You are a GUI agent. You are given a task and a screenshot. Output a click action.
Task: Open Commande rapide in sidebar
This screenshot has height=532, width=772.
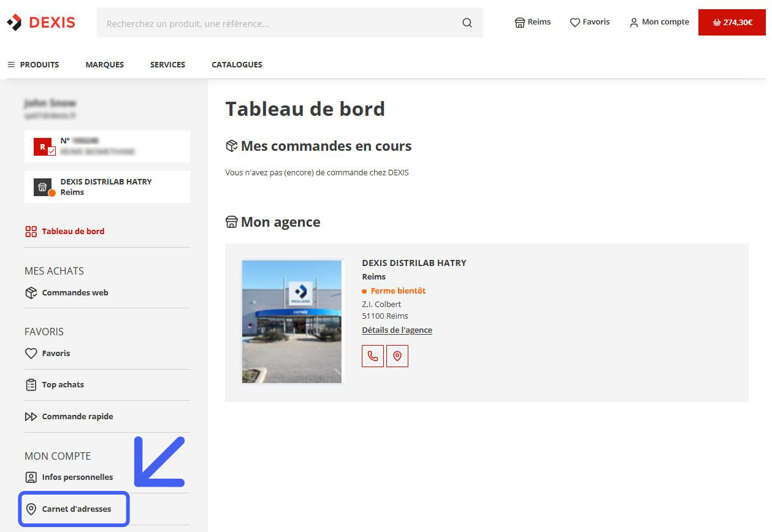[x=69, y=417]
